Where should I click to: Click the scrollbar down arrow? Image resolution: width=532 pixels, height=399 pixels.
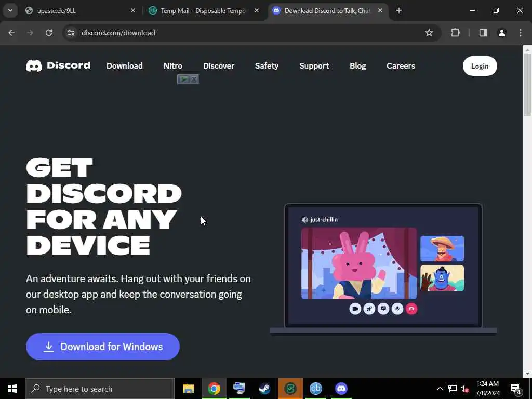[x=527, y=374]
